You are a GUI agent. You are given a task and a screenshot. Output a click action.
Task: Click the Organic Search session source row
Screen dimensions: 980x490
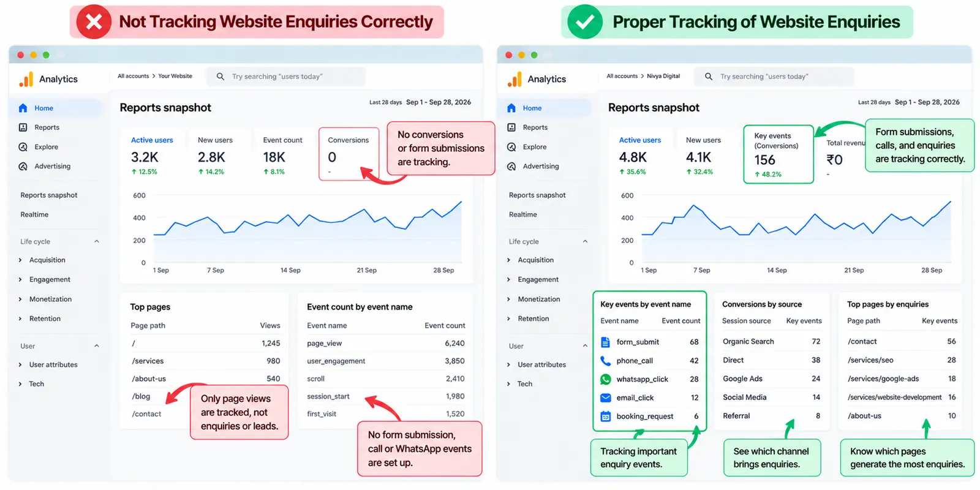(x=771, y=342)
